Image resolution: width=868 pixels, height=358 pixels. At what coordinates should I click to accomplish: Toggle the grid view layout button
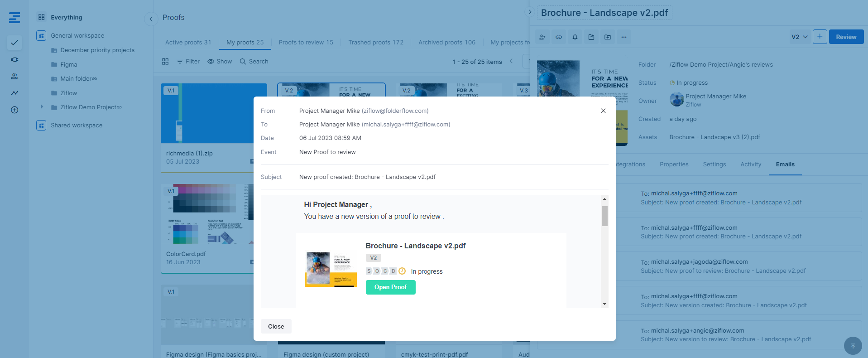(165, 62)
